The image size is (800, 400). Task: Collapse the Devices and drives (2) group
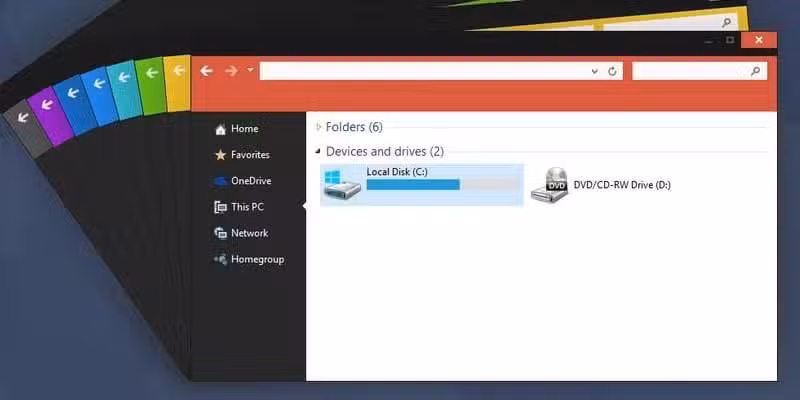point(318,151)
